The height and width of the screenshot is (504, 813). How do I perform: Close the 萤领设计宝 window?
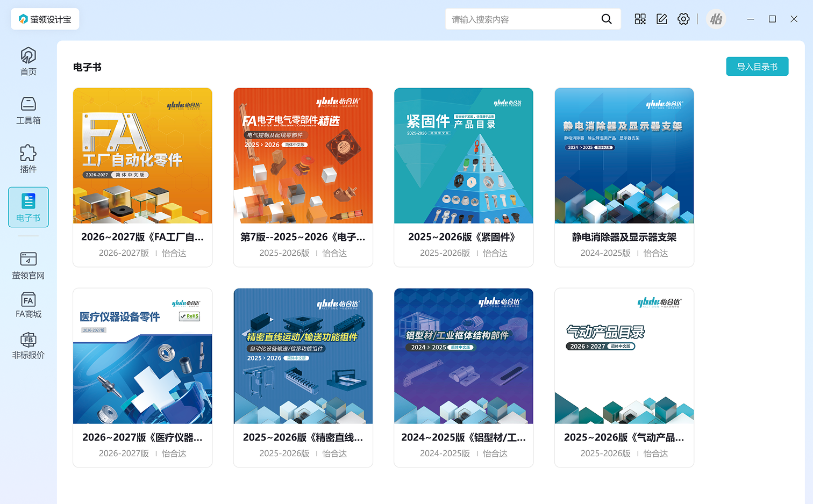click(794, 19)
